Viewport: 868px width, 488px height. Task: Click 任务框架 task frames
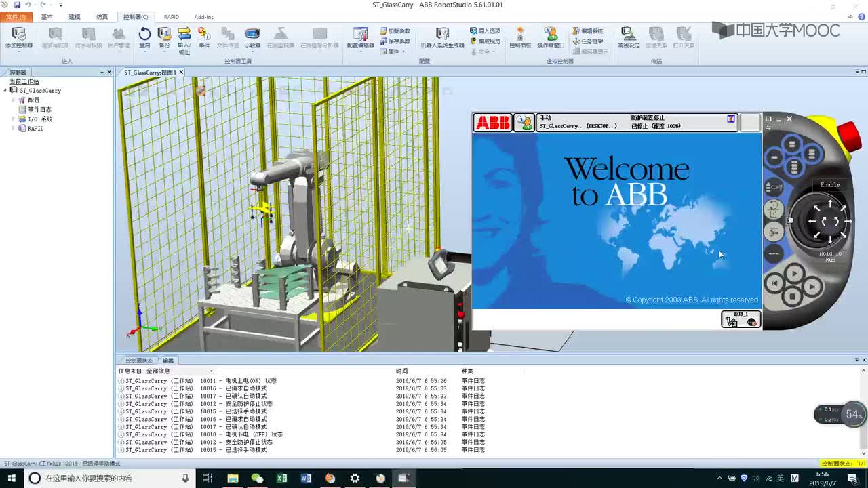588,41
